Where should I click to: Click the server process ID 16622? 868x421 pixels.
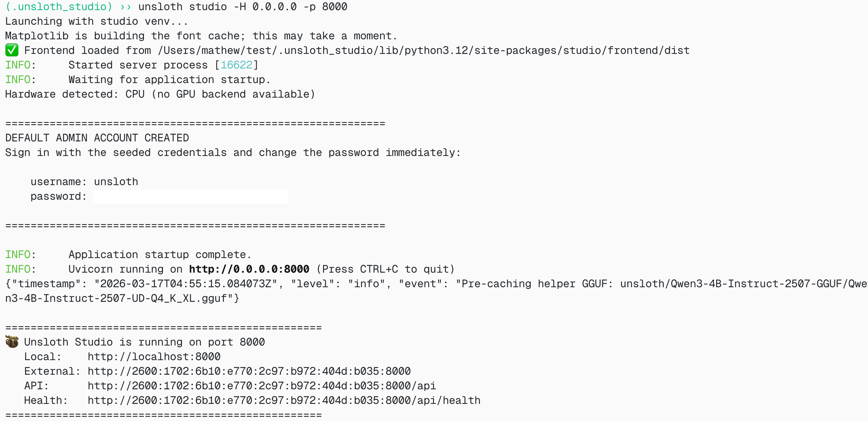click(236, 65)
